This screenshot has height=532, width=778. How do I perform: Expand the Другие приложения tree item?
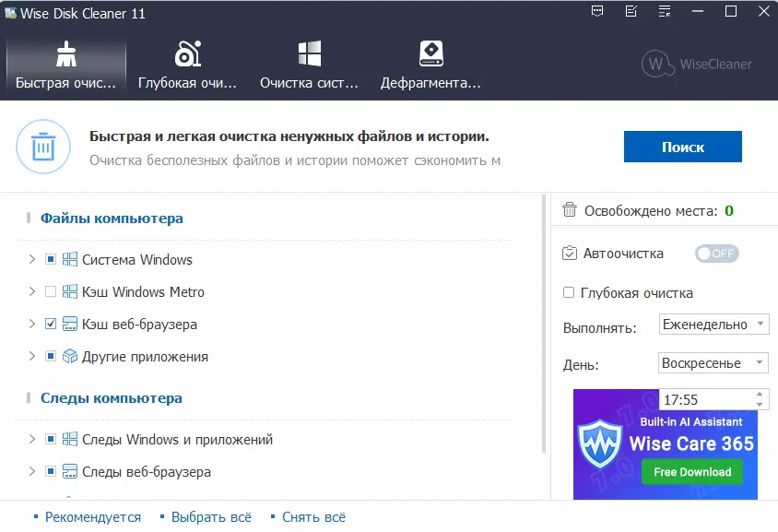click(x=32, y=357)
